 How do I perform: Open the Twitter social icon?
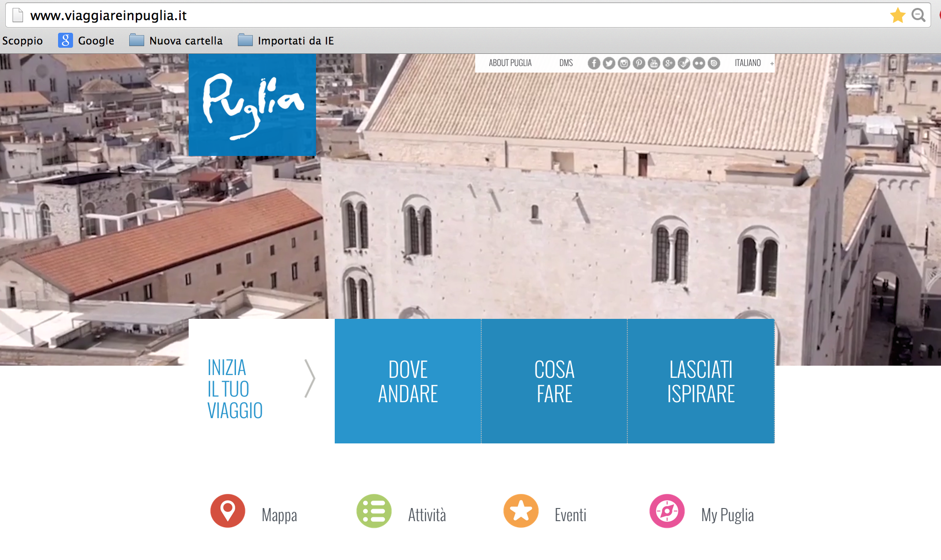pos(609,63)
